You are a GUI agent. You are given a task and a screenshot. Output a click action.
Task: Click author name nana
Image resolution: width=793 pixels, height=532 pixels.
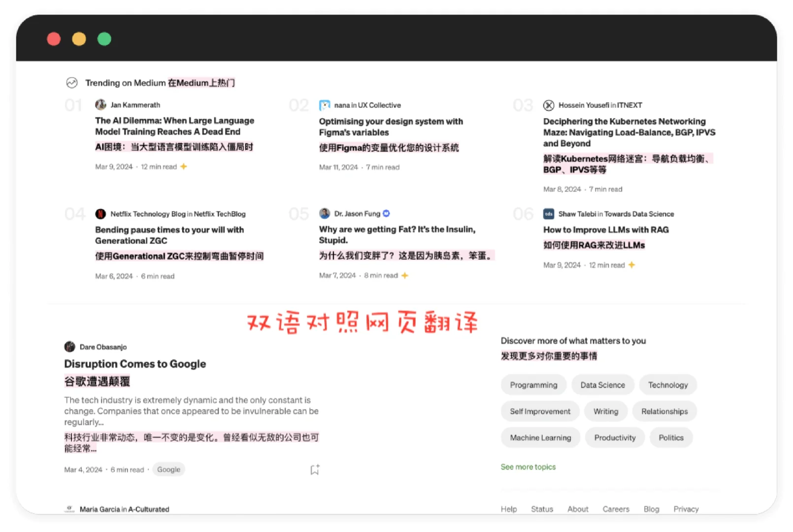pos(342,105)
